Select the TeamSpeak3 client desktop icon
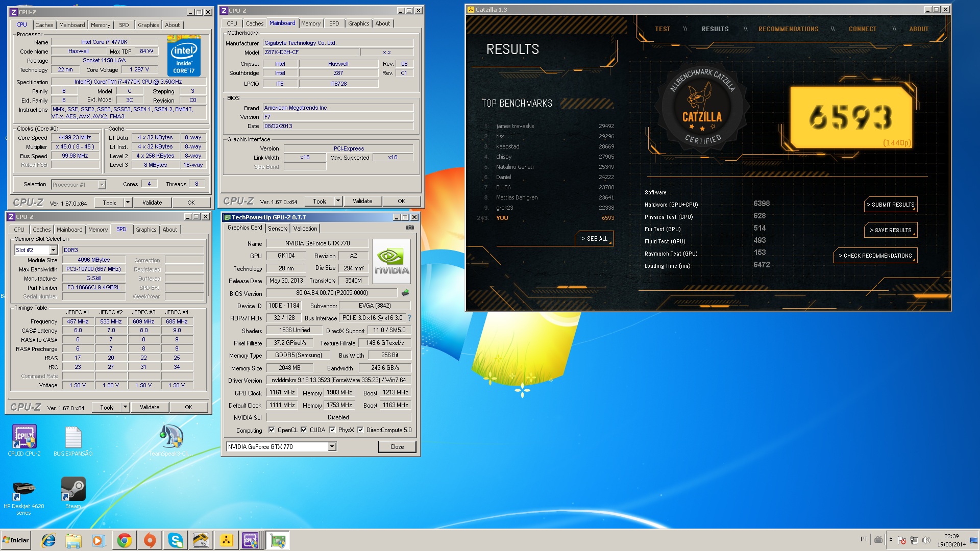Viewport: 980px width, 551px height. pyautogui.click(x=170, y=440)
